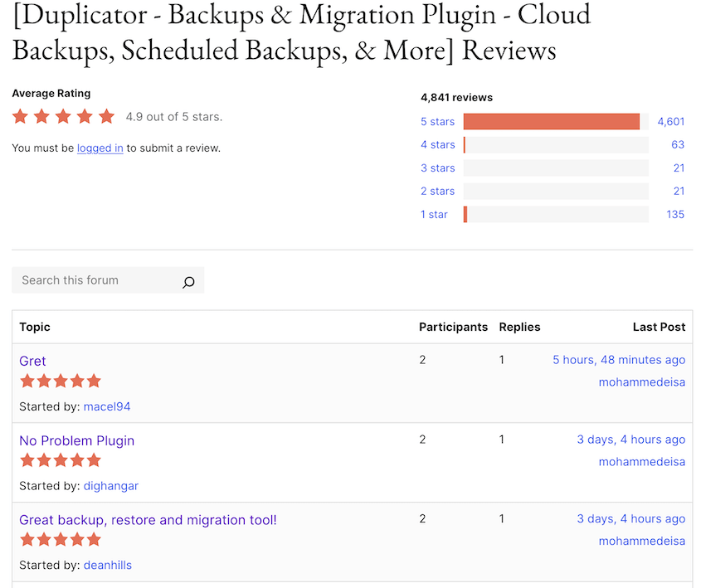Open Great backup, restore and migration tool review
The image size is (701, 588).
pyautogui.click(x=148, y=519)
